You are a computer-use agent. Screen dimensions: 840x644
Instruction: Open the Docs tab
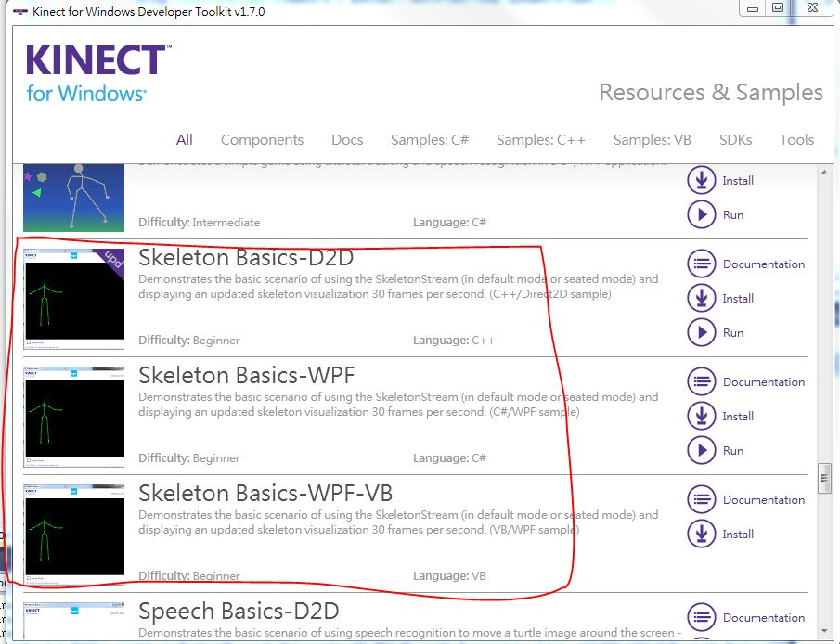347,140
